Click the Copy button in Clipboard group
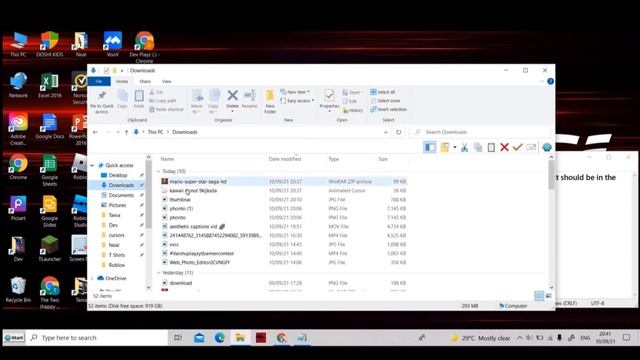The height and width of the screenshot is (360, 640). click(122, 99)
